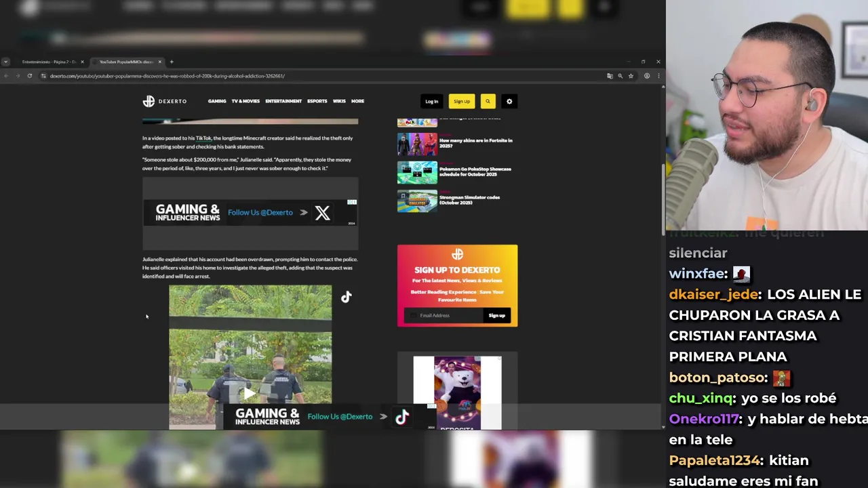
Task: Go forward with browser forward arrow
Action: tap(18, 76)
